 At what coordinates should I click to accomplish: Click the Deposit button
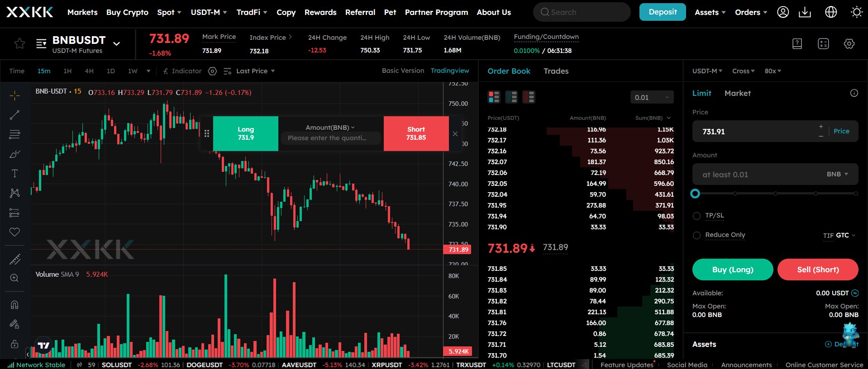[x=663, y=12]
